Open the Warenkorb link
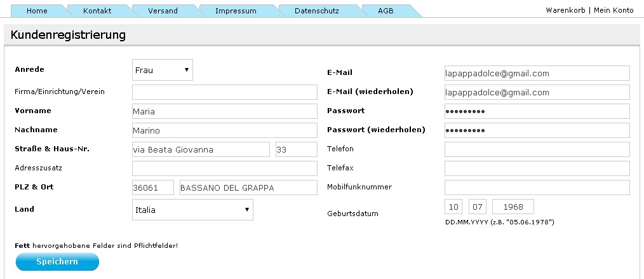644x279 pixels. [565, 10]
